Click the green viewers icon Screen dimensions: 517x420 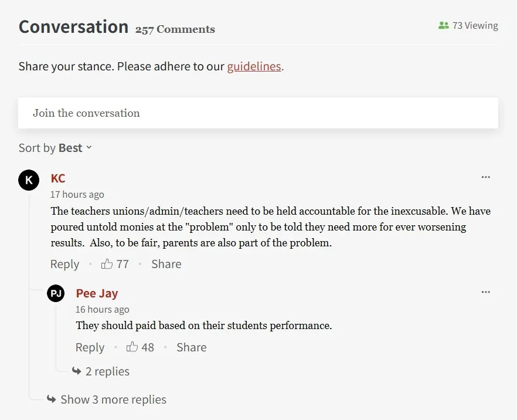click(443, 26)
